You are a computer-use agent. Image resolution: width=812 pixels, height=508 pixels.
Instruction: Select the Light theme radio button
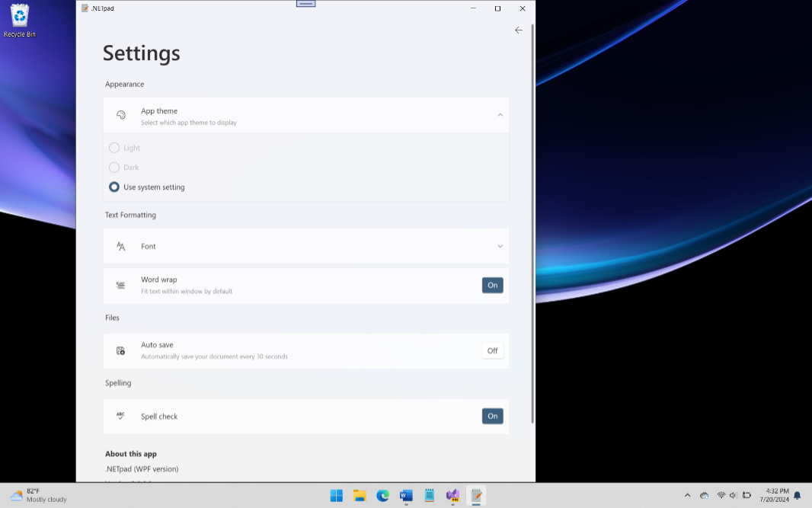114,148
